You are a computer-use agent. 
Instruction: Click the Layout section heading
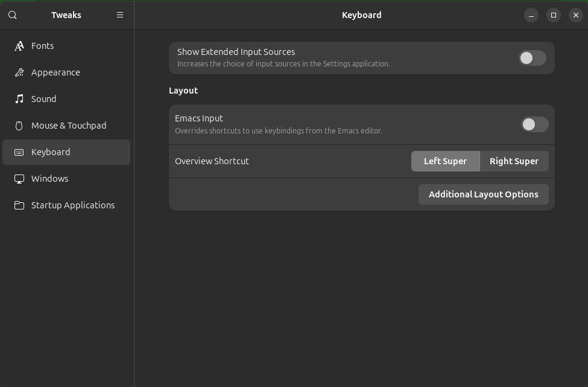point(183,90)
